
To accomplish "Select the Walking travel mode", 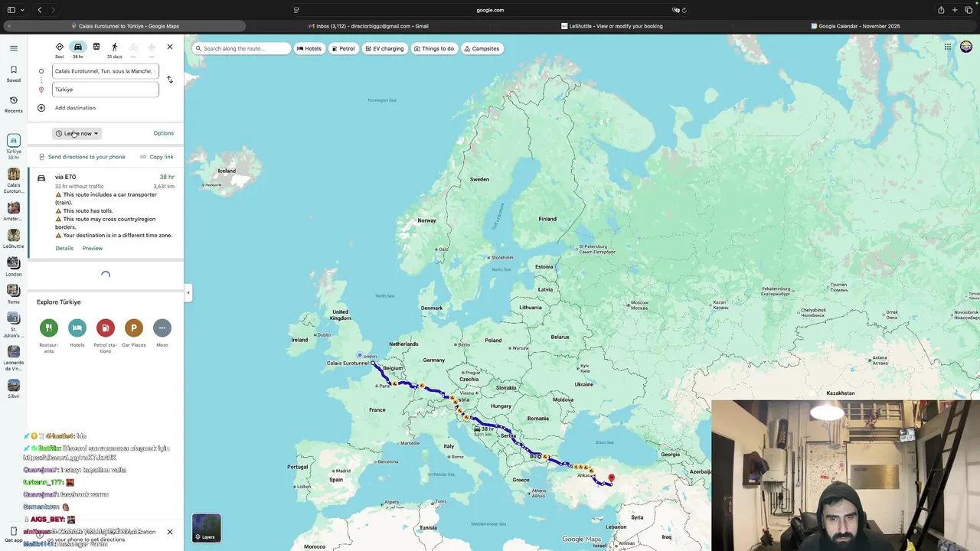I will (x=115, y=50).
